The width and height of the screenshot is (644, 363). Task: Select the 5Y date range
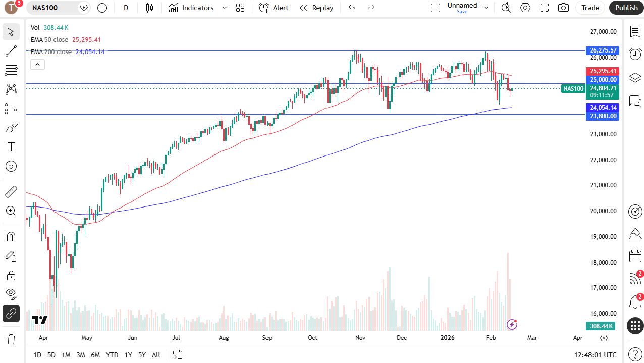142,355
